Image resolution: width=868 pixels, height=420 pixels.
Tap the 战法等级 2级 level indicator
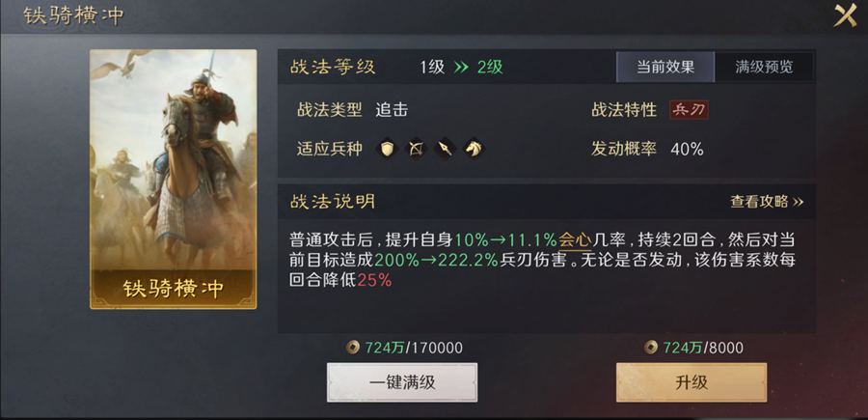[490, 67]
